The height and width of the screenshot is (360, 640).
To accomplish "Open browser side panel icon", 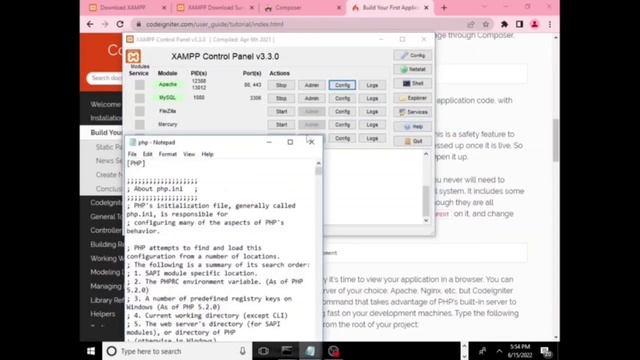I will 519,24.
